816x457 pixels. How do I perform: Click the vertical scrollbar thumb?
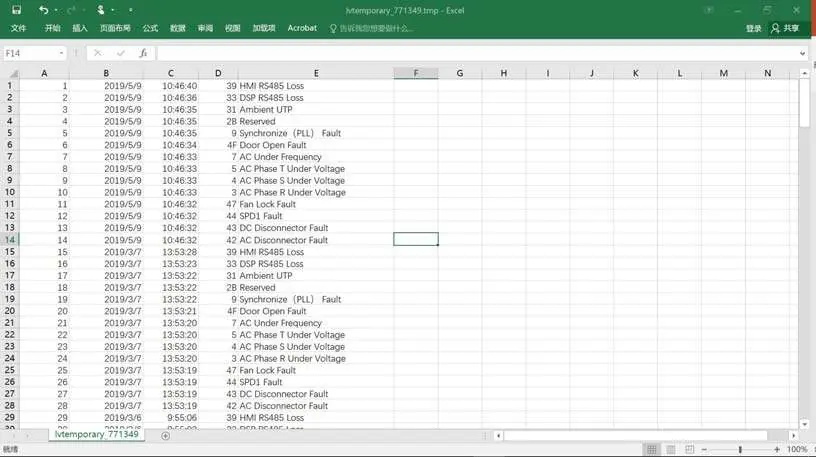805,103
